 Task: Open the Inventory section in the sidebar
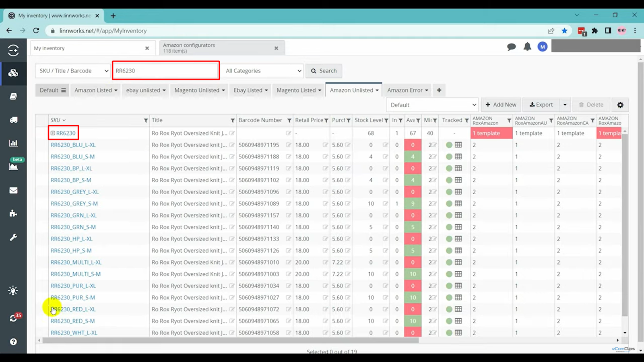(13, 73)
